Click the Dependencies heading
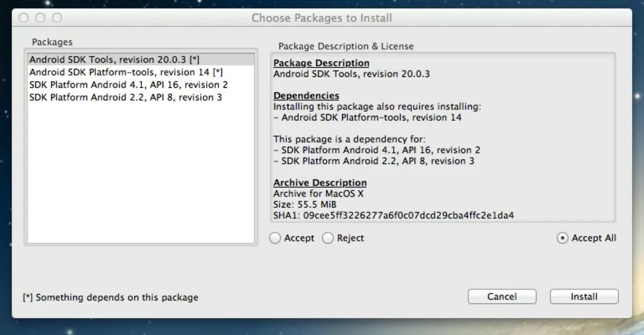The image size is (644, 335). click(x=306, y=96)
